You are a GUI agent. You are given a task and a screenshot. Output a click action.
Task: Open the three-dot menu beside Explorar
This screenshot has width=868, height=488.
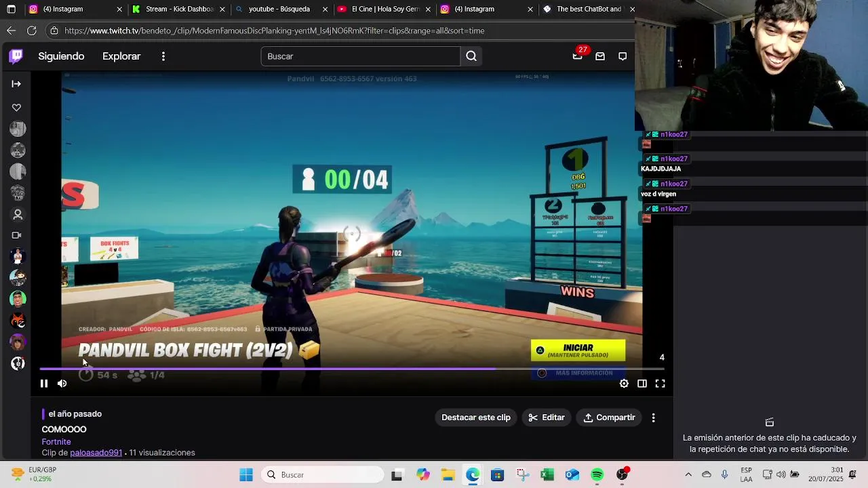(163, 56)
